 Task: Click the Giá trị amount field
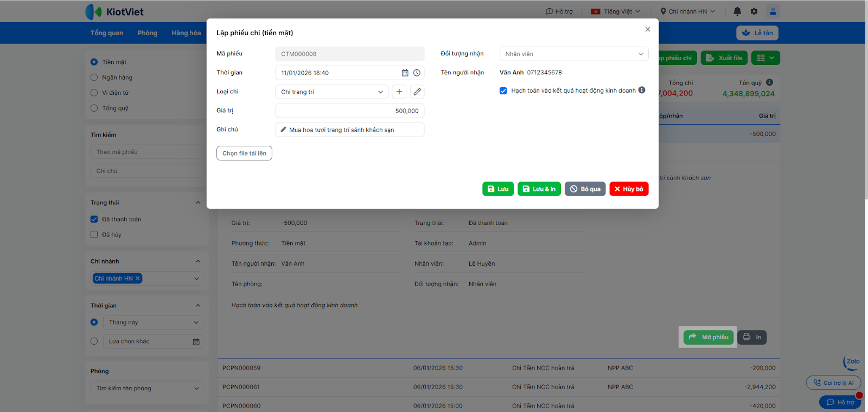(350, 111)
